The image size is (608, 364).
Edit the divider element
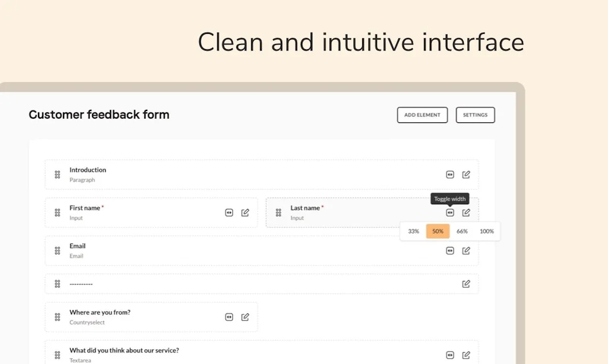(466, 283)
